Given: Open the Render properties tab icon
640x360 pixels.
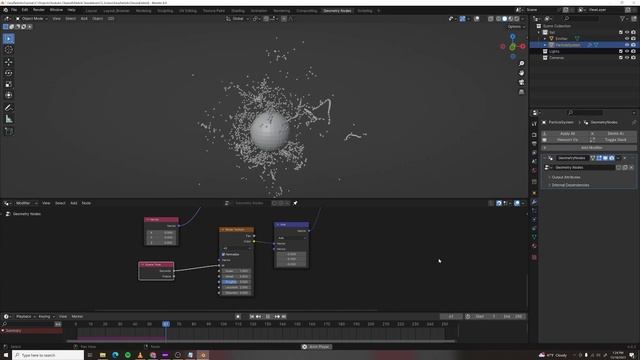Looking at the screenshot, I should coord(534,135).
